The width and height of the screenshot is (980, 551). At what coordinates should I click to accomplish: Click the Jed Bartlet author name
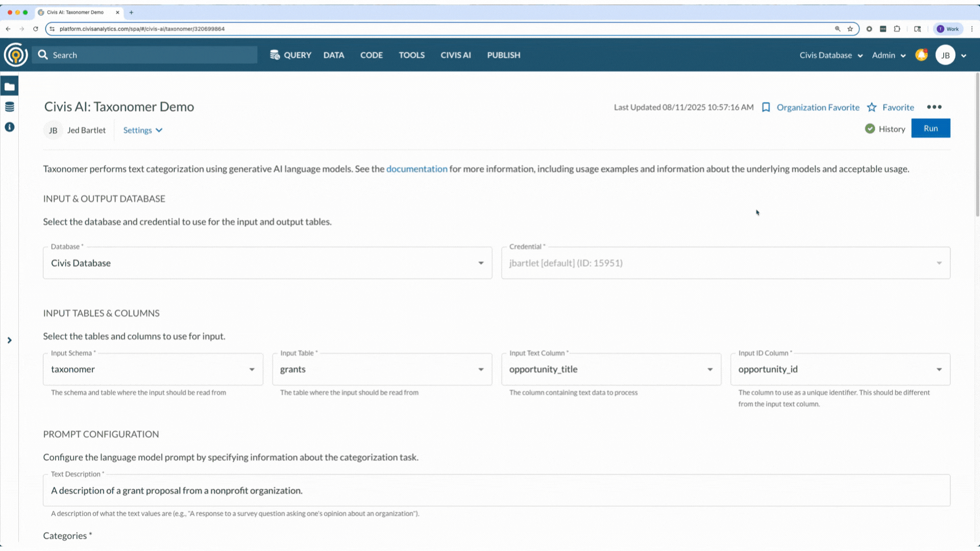(86, 130)
